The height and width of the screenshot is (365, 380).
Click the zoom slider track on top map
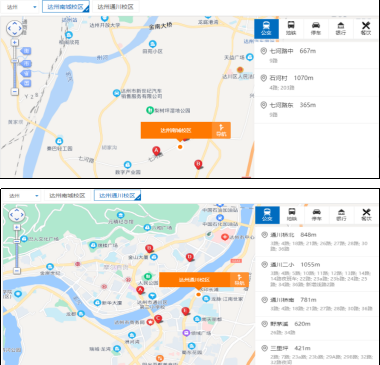(15, 67)
